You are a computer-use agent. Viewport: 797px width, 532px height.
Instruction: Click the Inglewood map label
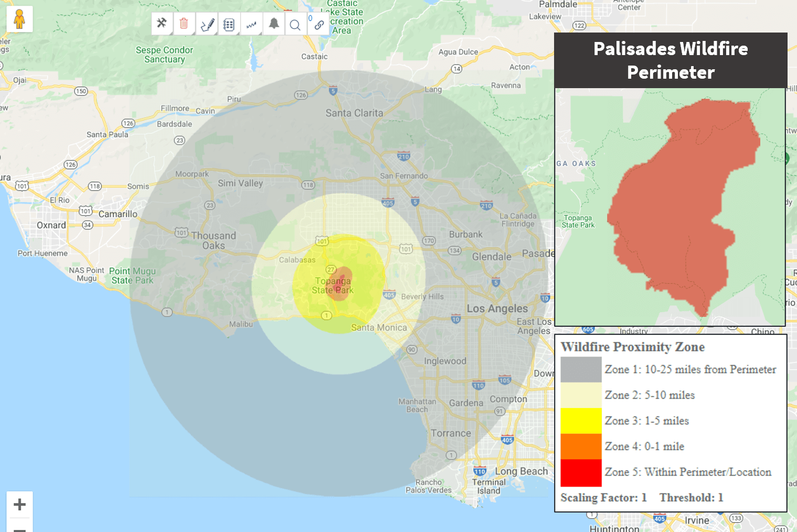point(445,361)
